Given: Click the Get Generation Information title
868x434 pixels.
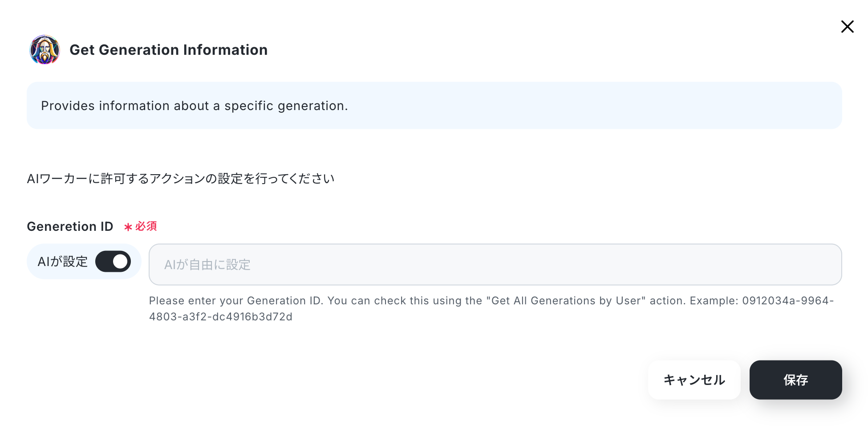Looking at the screenshot, I should [x=169, y=50].
